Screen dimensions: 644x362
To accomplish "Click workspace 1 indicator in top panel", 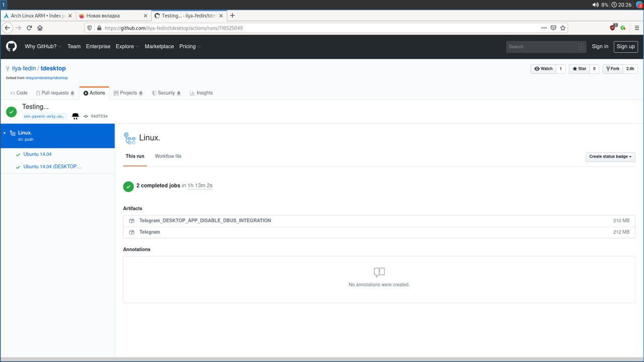I will (x=3, y=5).
